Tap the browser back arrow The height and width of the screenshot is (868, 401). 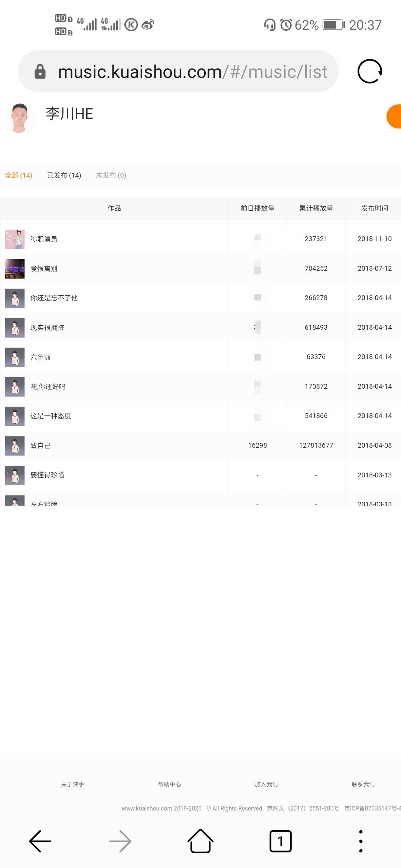(40, 841)
